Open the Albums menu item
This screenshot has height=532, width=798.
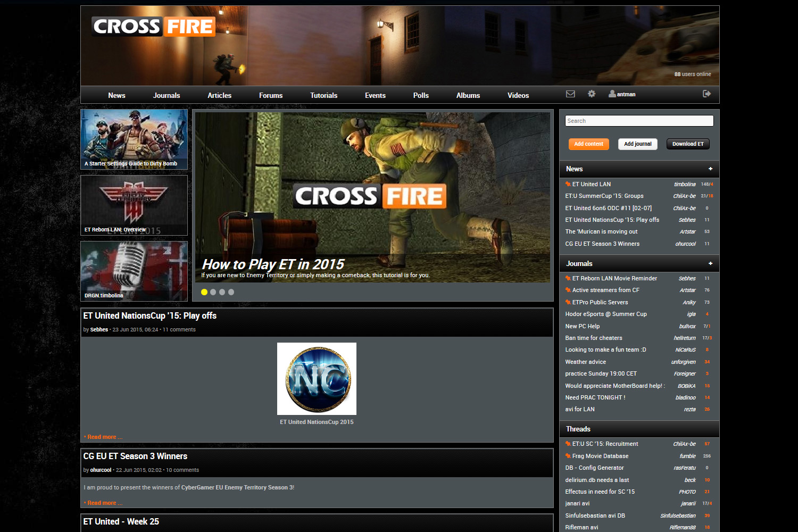click(x=468, y=95)
